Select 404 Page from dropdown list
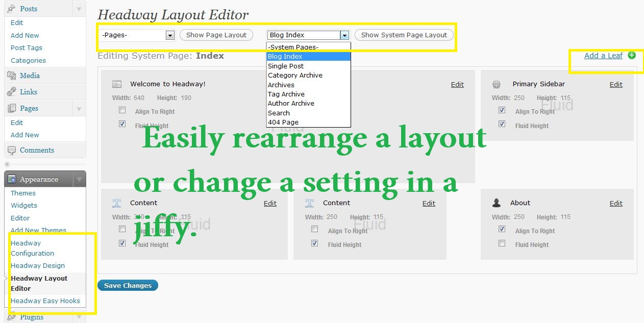Image resolution: width=644 pixels, height=323 pixels. [x=309, y=122]
